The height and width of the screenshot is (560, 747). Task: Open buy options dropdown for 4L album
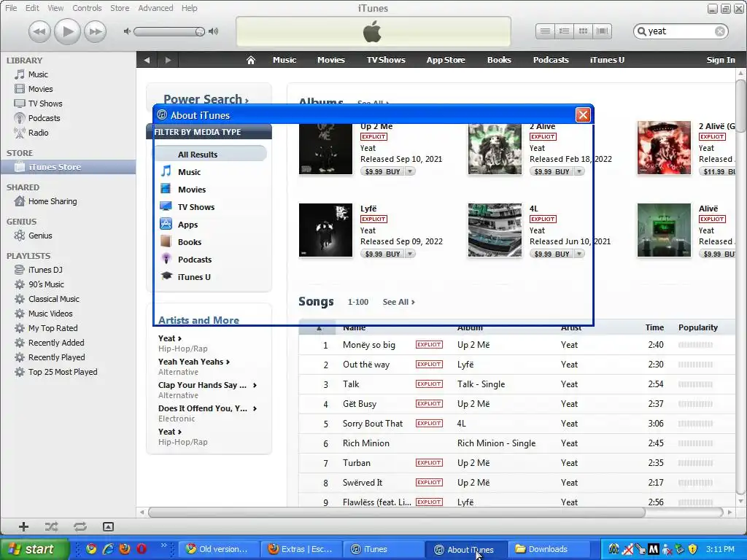tap(579, 254)
